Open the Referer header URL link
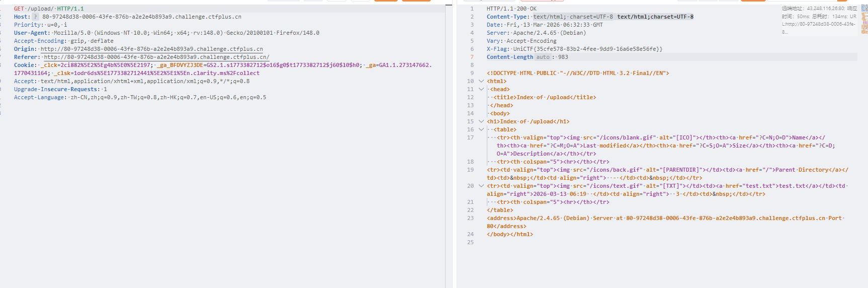868x288 pixels. coord(156,57)
